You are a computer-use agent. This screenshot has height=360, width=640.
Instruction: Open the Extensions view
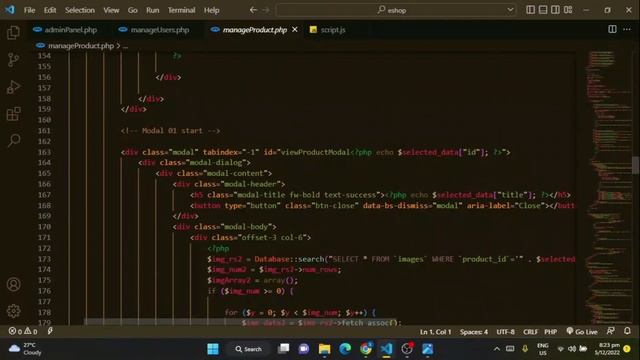13,114
